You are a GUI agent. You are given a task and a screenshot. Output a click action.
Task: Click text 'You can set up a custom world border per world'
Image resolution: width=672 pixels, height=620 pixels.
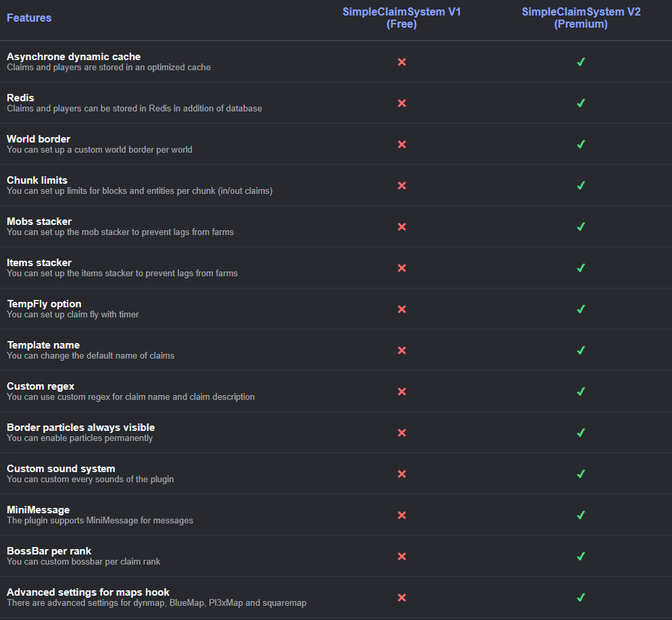click(x=99, y=149)
